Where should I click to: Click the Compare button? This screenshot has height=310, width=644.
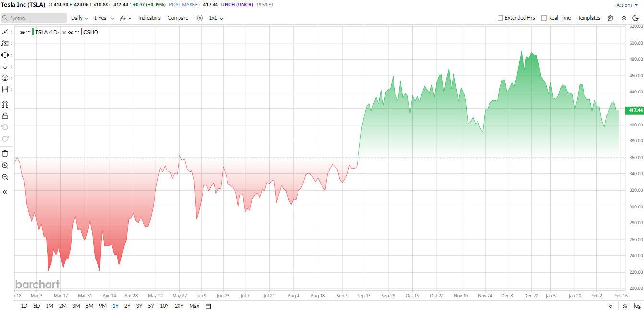(178, 18)
